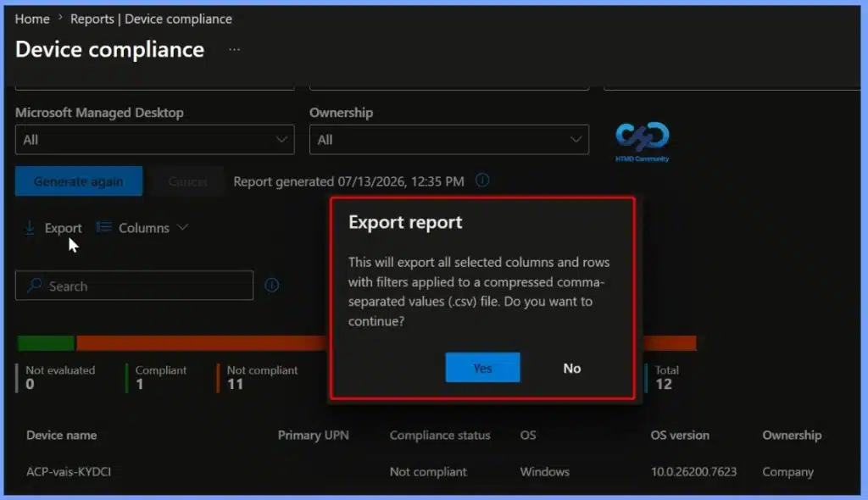Click the Not compliant count 11

tap(236, 384)
